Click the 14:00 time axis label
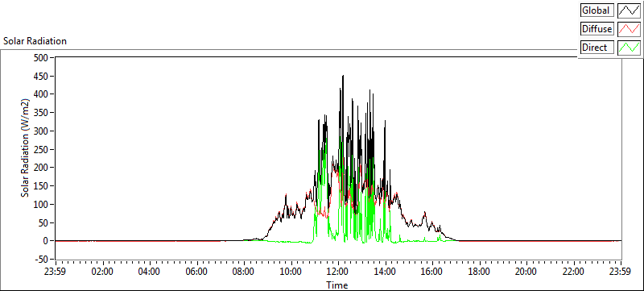Image resolution: width=644 pixels, height=291 pixels. click(x=386, y=272)
